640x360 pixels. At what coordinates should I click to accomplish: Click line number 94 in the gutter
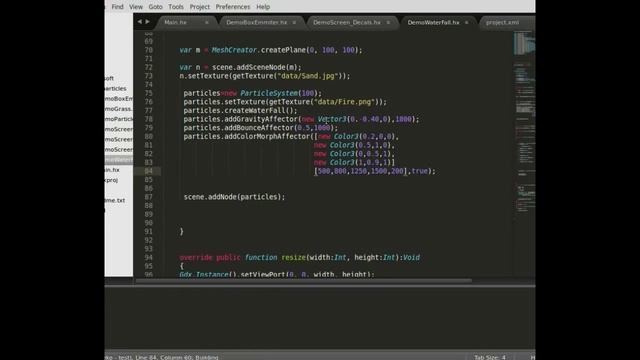(148, 258)
